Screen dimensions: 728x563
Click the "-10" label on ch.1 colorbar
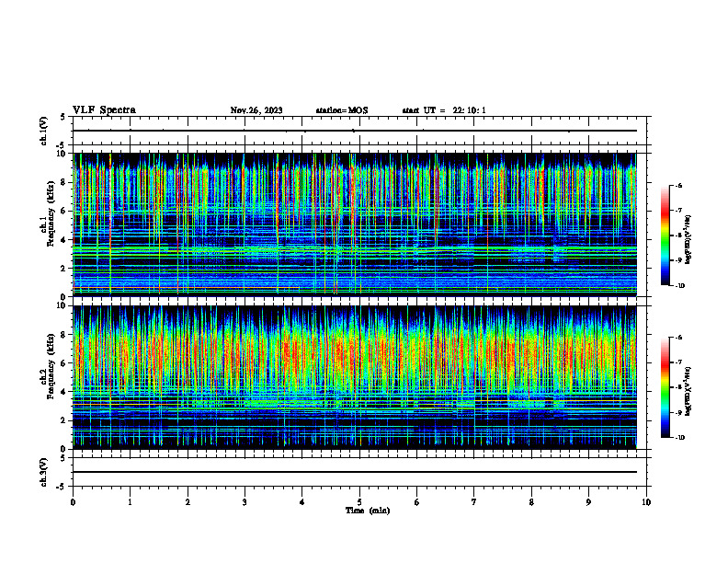(x=679, y=286)
